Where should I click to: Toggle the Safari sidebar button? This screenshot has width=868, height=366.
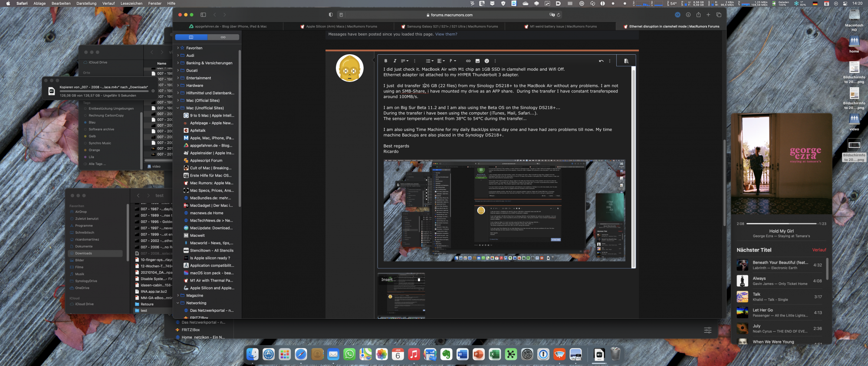tap(203, 15)
